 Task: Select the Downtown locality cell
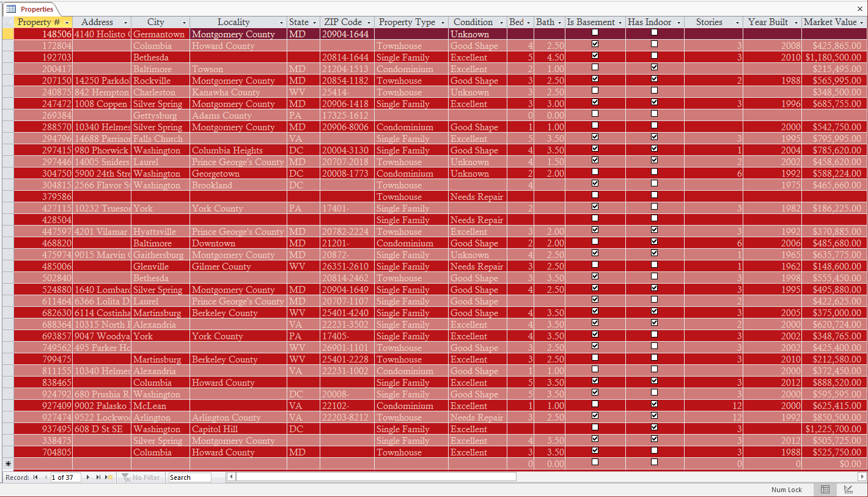(x=238, y=243)
